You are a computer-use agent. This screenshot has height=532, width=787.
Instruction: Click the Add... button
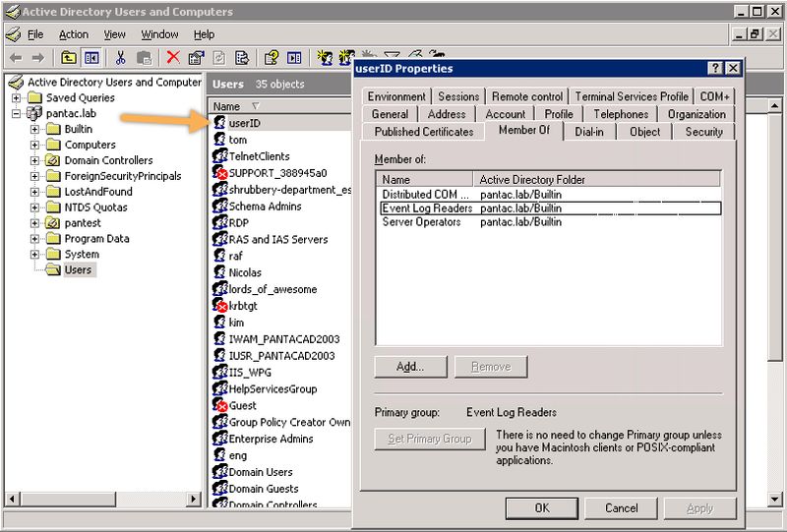[x=409, y=367]
